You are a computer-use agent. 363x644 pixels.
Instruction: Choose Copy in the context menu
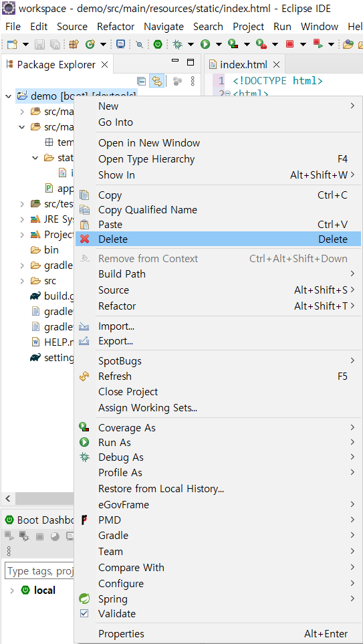[x=218, y=195]
